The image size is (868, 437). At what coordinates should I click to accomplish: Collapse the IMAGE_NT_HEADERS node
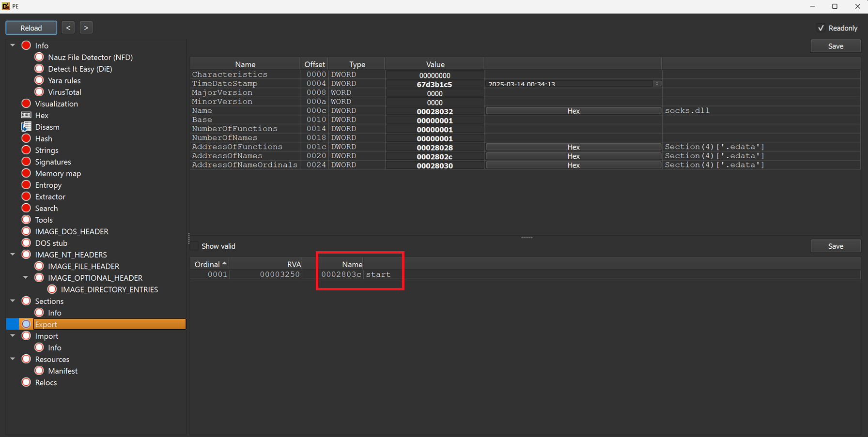[x=13, y=254]
